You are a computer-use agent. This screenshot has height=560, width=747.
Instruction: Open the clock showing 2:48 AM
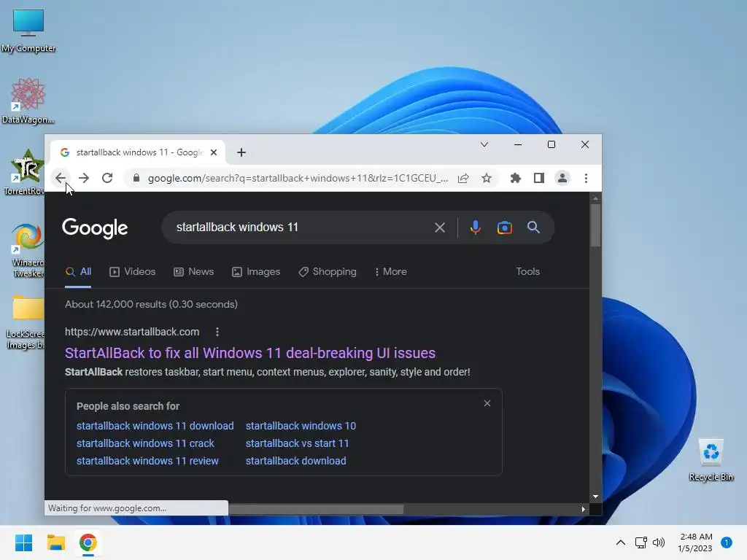pyautogui.click(x=695, y=542)
